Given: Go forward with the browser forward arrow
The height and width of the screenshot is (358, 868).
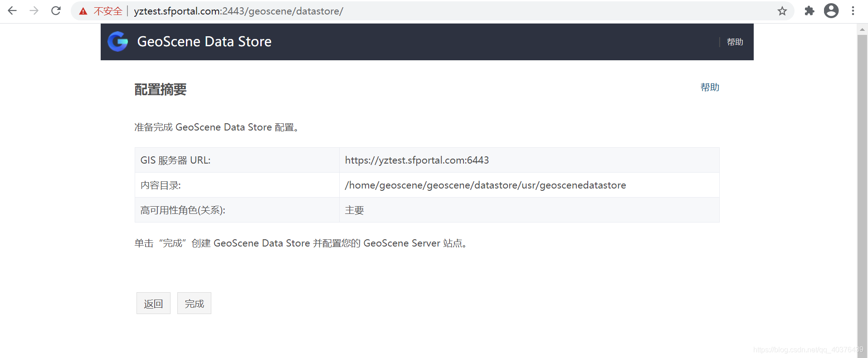Looking at the screenshot, I should (34, 11).
